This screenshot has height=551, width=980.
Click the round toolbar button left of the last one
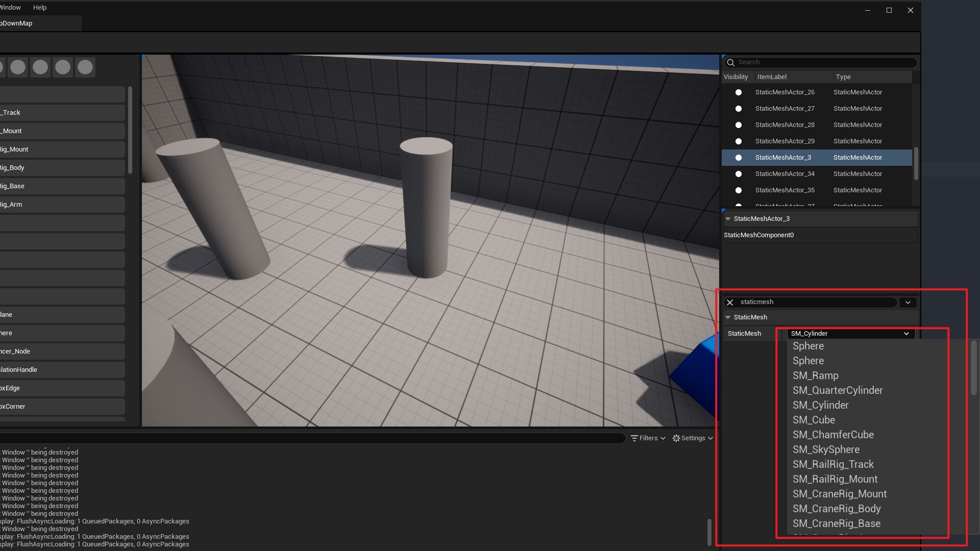63,67
